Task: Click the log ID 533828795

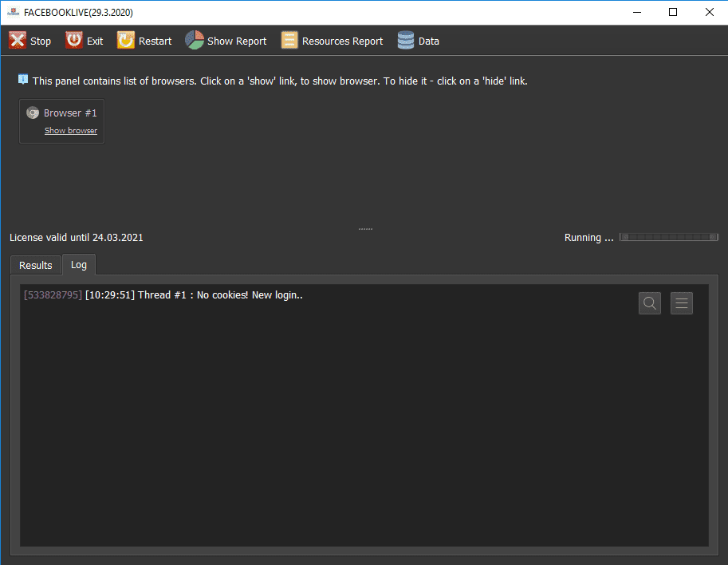Action: pyautogui.click(x=53, y=295)
